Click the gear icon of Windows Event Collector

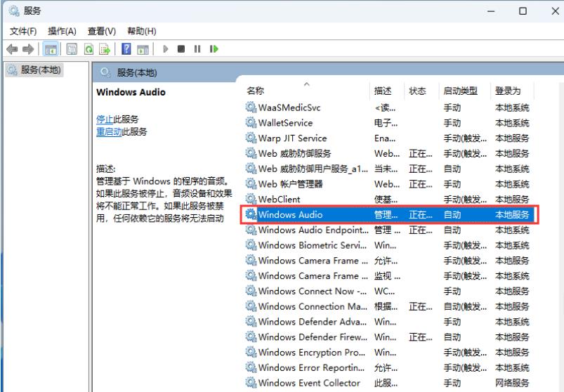pos(251,383)
